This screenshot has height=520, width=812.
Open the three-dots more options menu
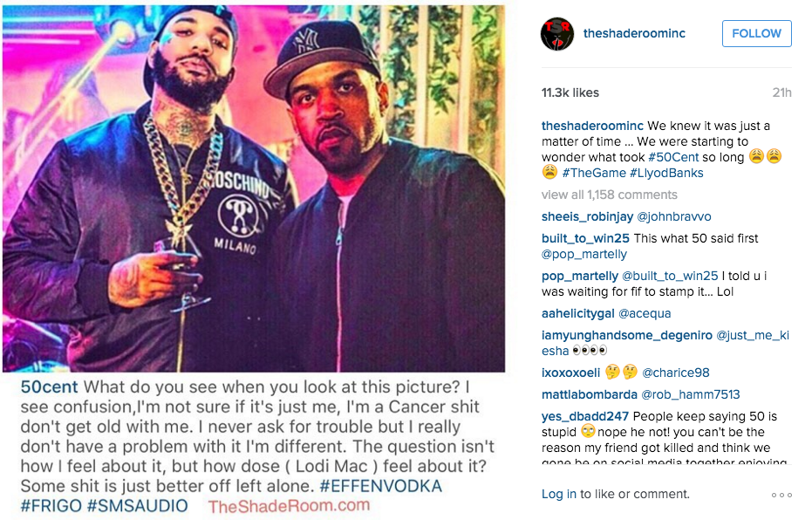781,496
